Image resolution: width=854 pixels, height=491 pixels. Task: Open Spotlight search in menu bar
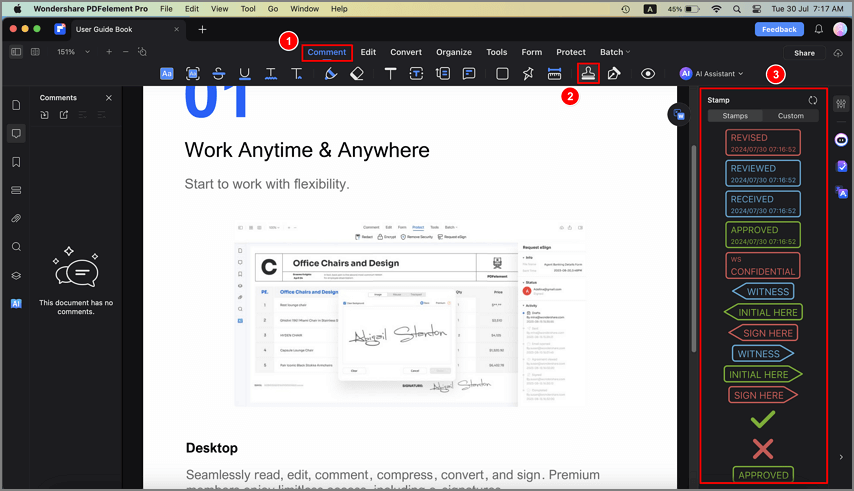pyautogui.click(x=736, y=9)
